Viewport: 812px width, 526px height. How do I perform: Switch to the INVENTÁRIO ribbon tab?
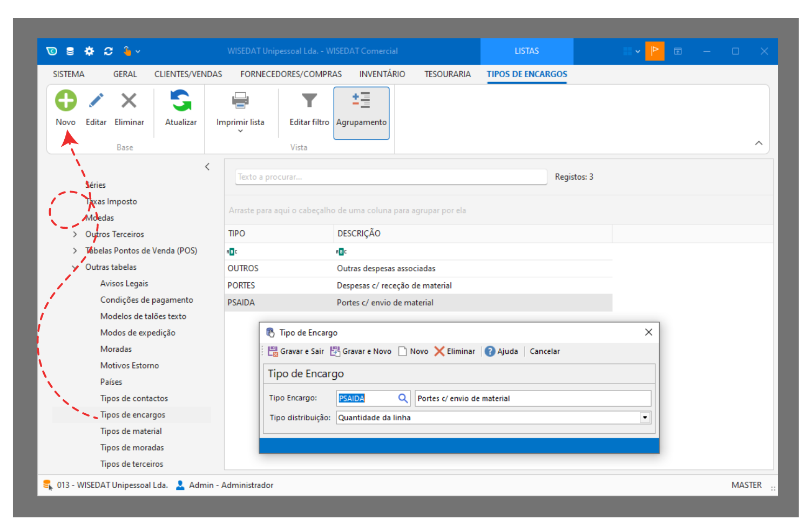point(382,74)
